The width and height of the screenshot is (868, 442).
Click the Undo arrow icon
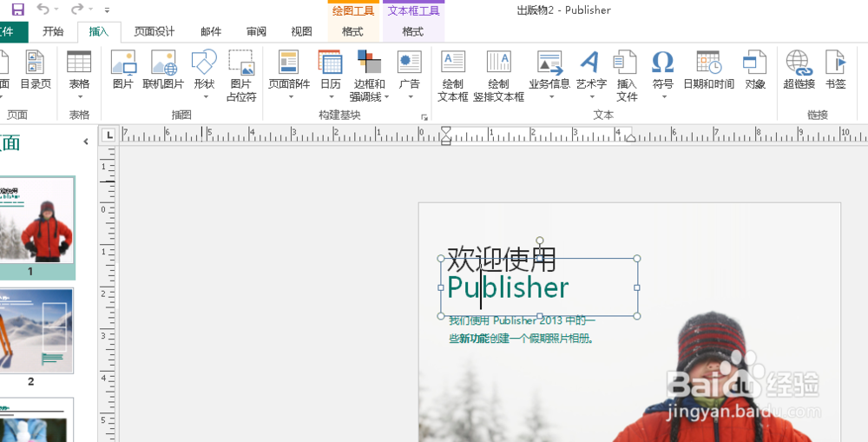(42, 9)
